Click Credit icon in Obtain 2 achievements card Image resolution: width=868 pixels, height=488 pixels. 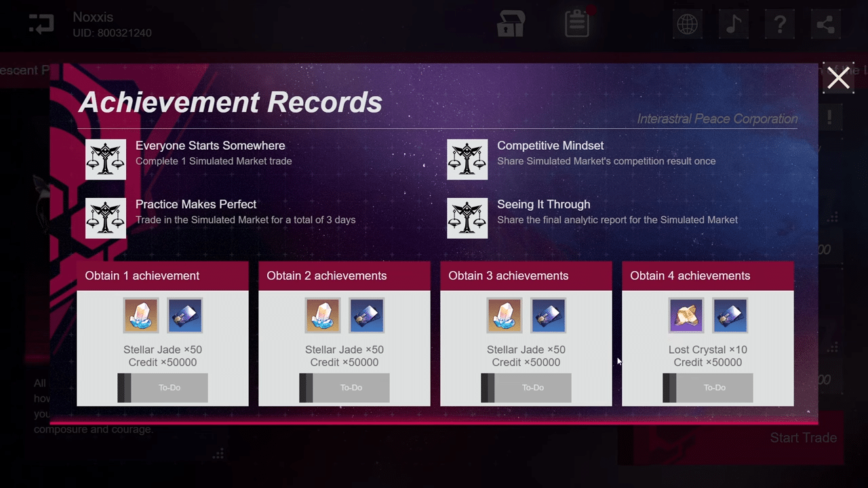367,315
